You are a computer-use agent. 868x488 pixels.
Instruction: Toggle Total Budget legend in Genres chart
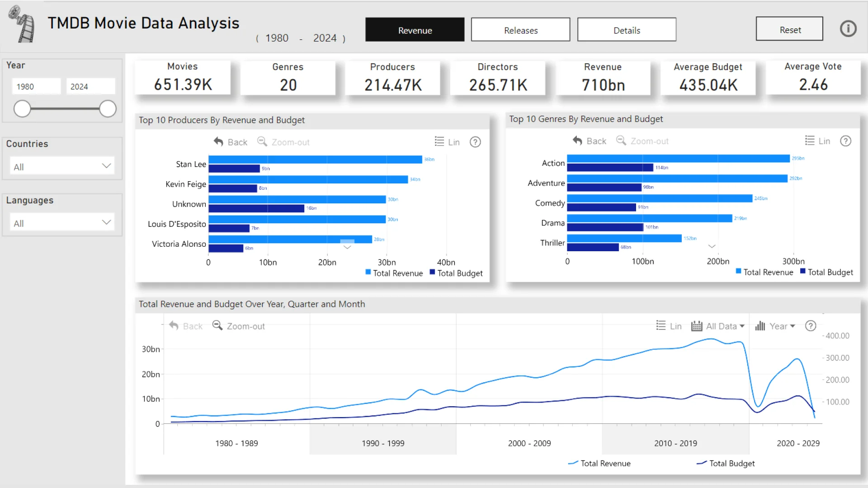(x=826, y=272)
